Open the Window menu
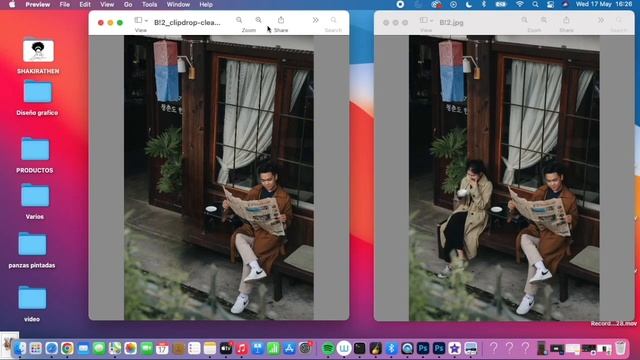640x360 pixels. click(x=178, y=4)
